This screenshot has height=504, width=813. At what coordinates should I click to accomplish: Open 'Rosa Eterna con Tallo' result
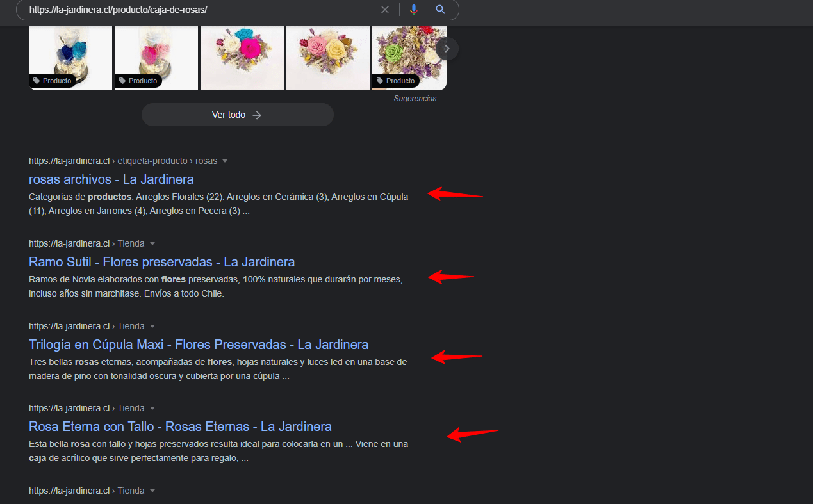pyautogui.click(x=180, y=427)
